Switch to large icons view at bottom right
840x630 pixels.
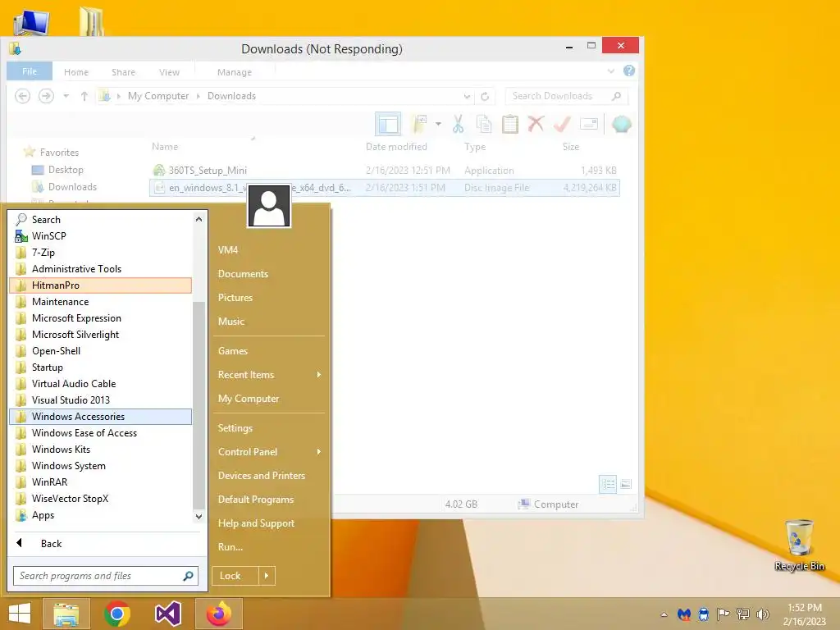626,484
